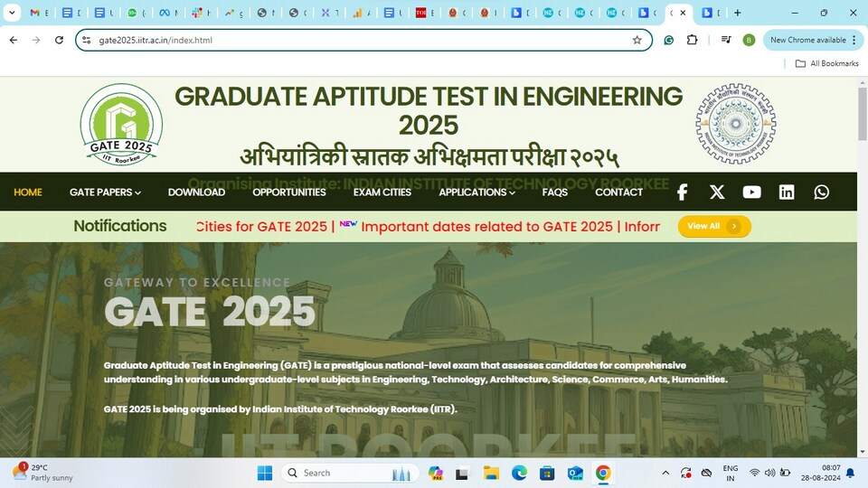
Task: Open Important dates related to GATE 2025 notice
Action: point(486,227)
